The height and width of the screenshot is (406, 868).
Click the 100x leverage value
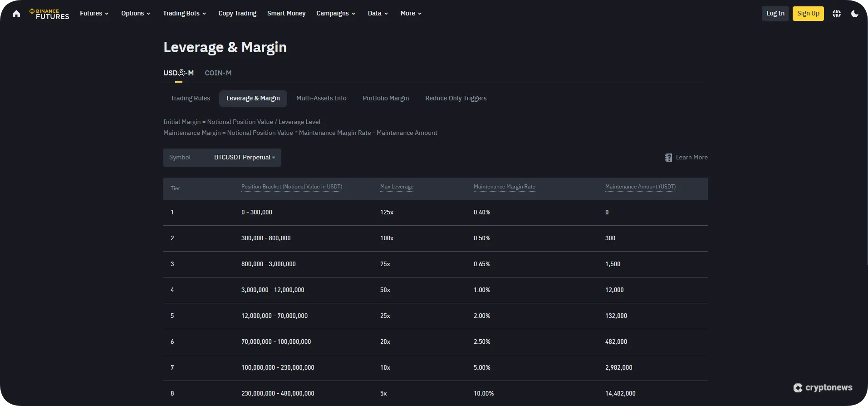(387, 238)
